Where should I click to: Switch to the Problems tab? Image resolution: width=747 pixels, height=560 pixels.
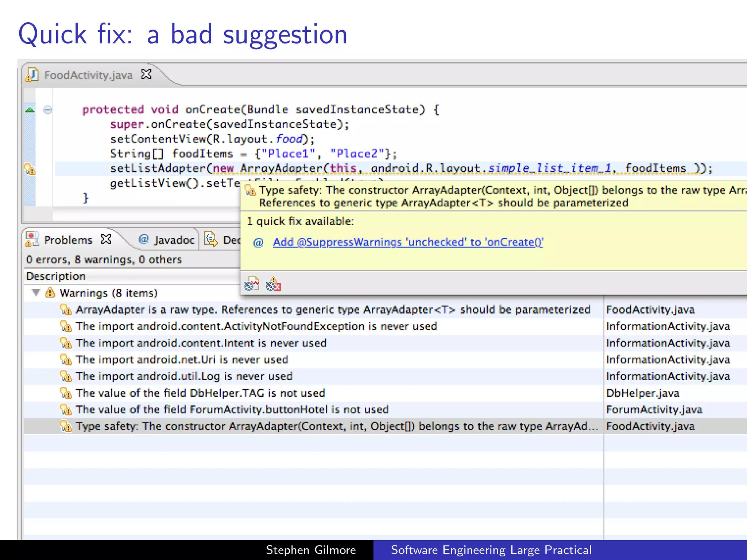[68, 240]
